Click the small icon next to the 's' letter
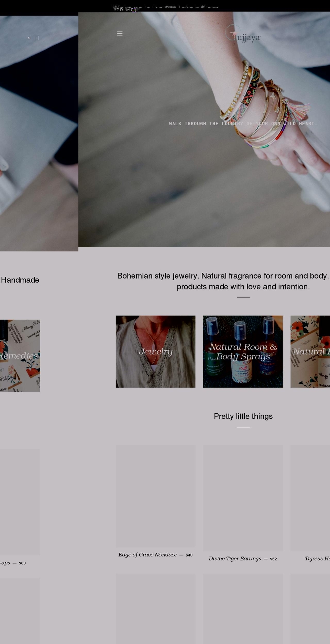The image size is (330, 644). tap(37, 38)
